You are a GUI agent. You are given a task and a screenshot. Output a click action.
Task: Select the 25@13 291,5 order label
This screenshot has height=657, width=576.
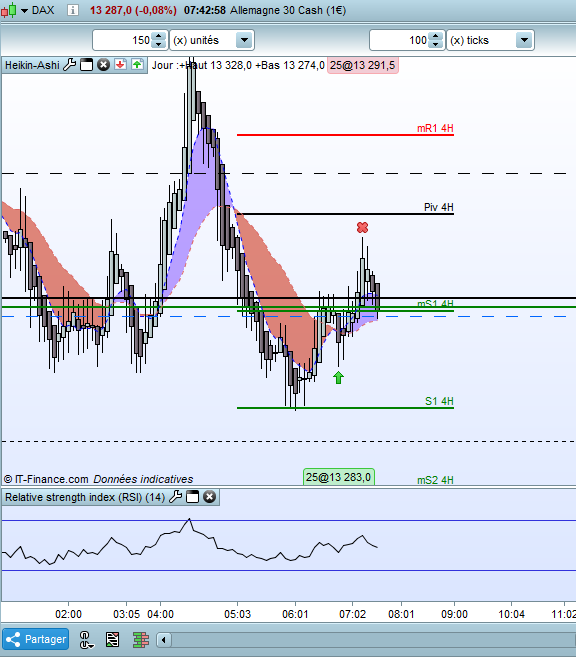coord(363,65)
